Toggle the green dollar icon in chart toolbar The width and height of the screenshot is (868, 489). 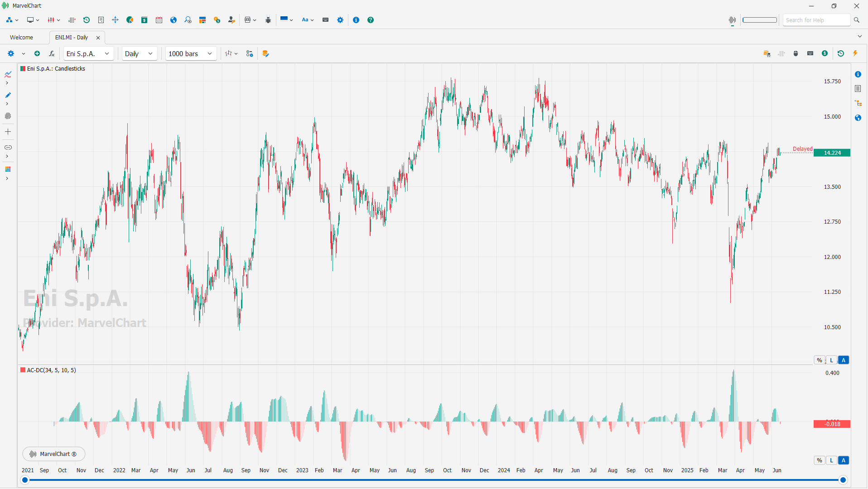point(825,53)
